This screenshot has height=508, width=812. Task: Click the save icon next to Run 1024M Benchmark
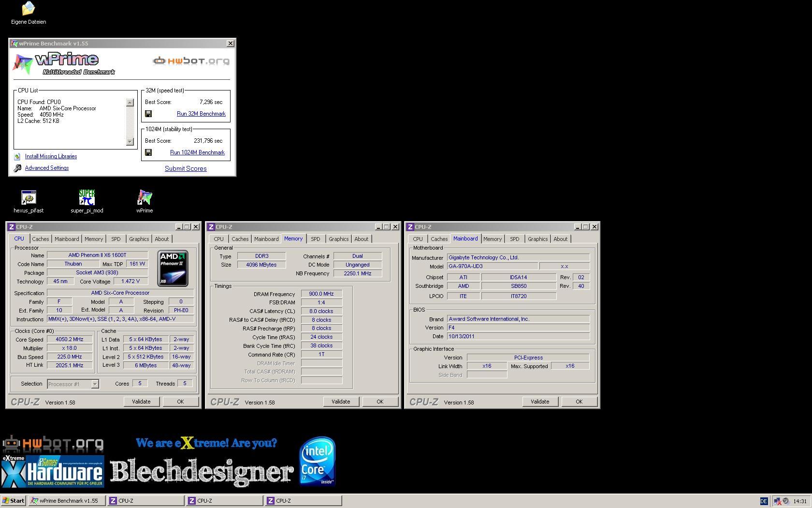148,152
